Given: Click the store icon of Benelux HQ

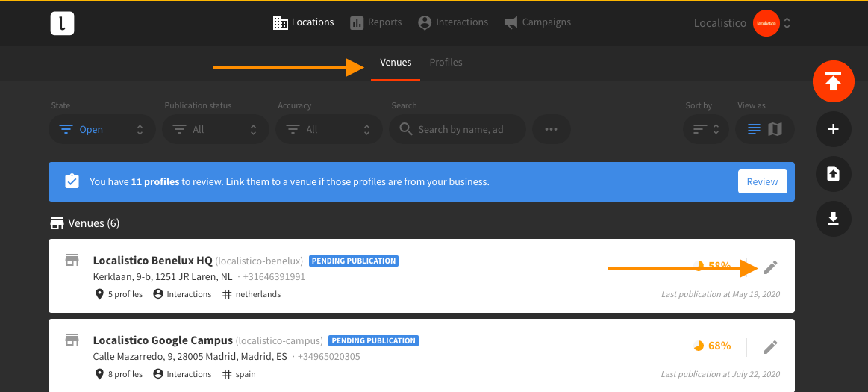Looking at the screenshot, I should (72, 260).
